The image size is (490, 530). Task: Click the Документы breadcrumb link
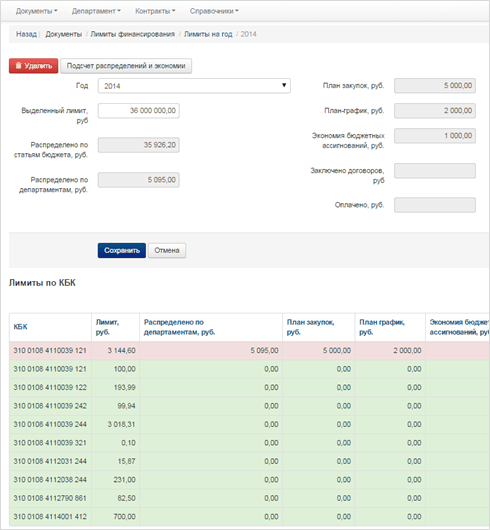coord(64,34)
